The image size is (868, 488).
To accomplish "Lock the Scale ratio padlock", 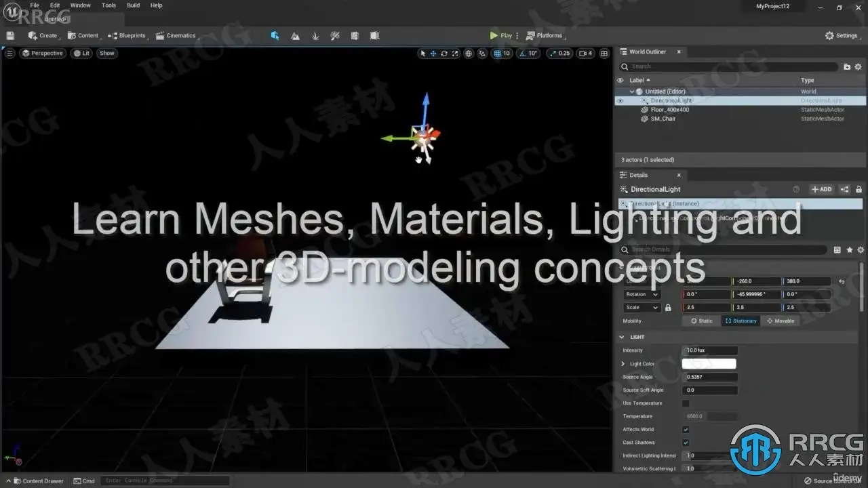I will pyautogui.click(x=668, y=308).
